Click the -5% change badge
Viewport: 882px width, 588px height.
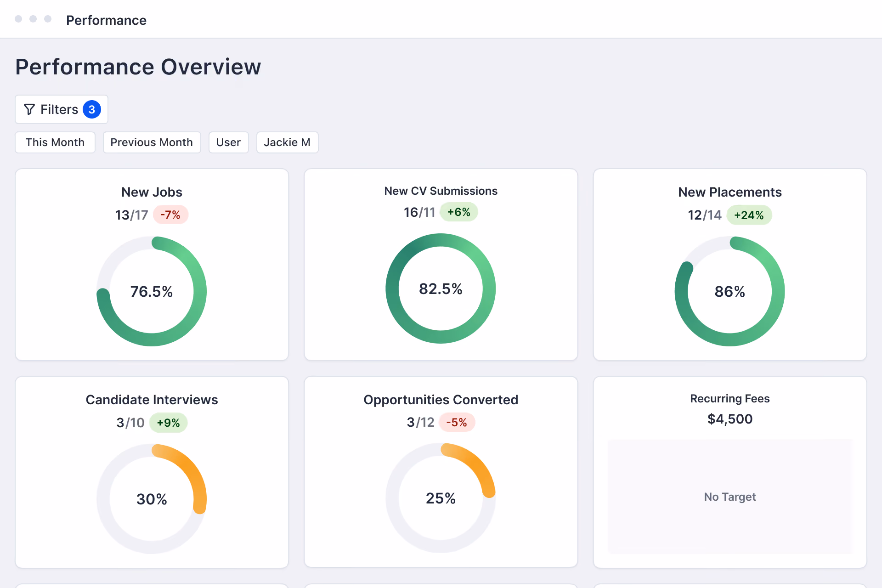(457, 422)
